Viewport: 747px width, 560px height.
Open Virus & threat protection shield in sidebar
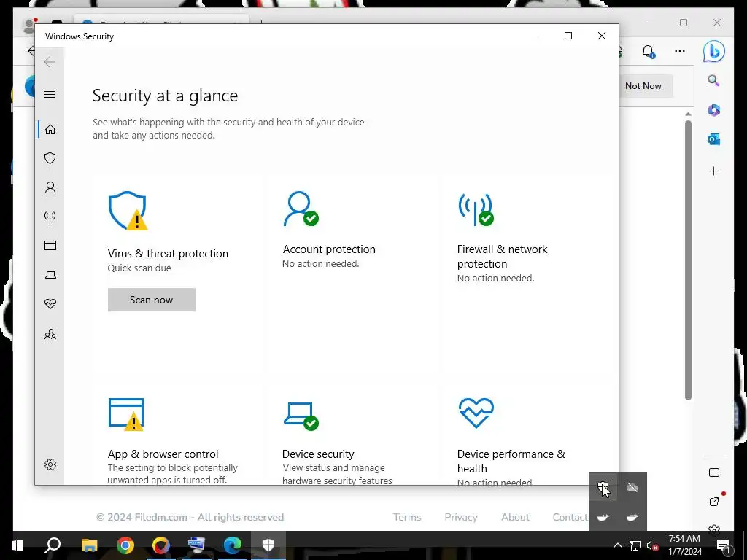pos(50,158)
